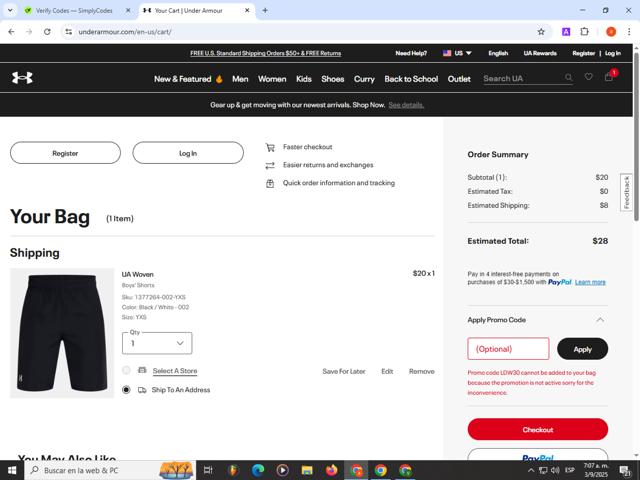
Task: Click the free shipping banner link
Action: [x=266, y=53]
